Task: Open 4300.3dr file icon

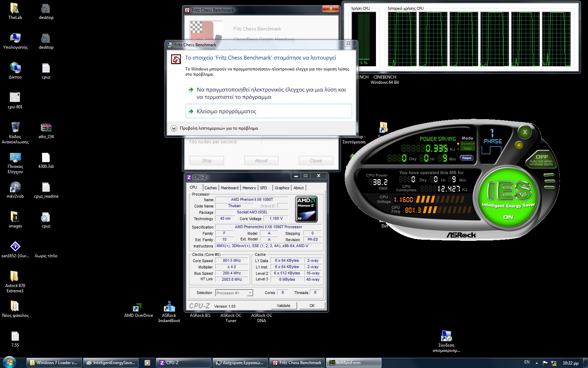Action: (46, 160)
